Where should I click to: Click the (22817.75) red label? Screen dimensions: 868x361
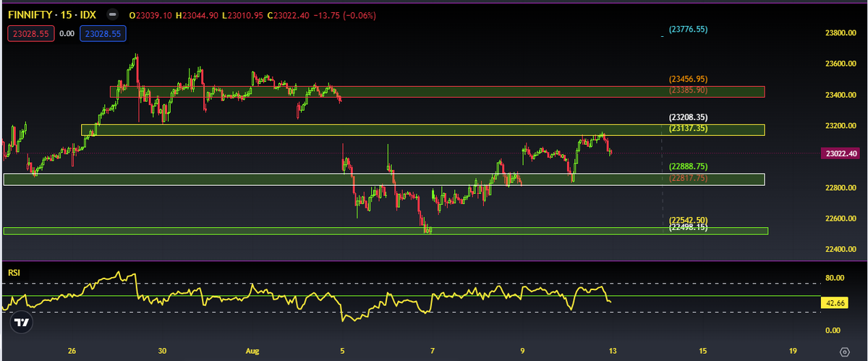[688, 178]
